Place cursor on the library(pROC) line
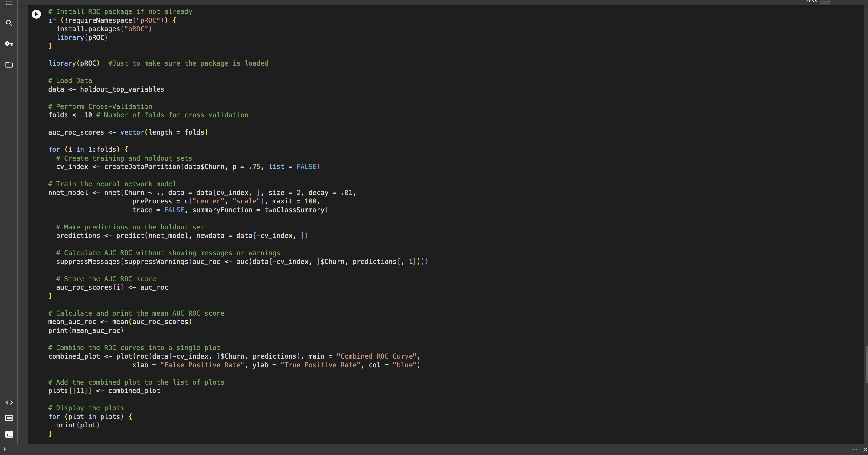This screenshot has width=868, height=455. coord(73,63)
